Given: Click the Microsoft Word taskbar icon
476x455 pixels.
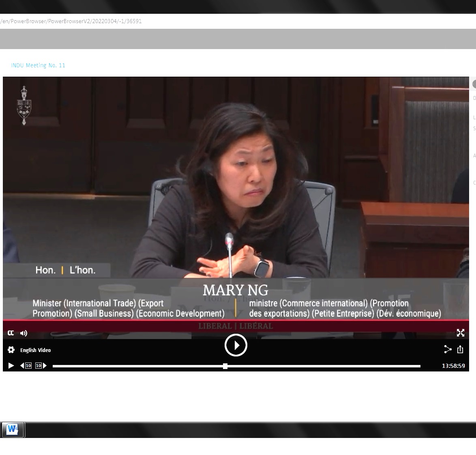Looking at the screenshot, I should (x=13, y=429).
